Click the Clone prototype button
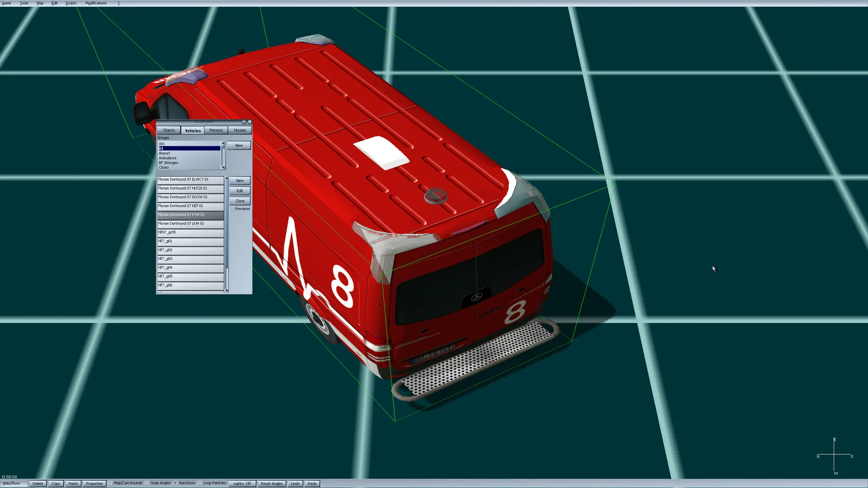868x488 pixels. pyautogui.click(x=240, y=201)
